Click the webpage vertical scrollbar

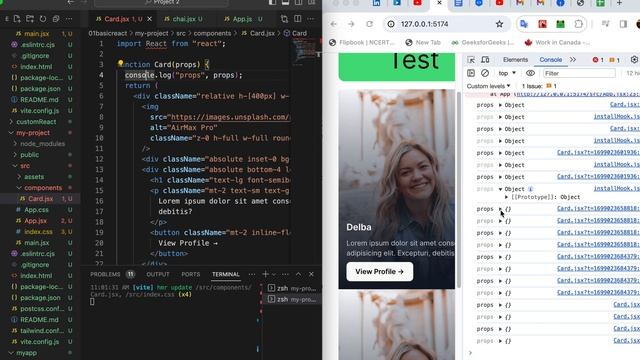[x=458, y=189]
